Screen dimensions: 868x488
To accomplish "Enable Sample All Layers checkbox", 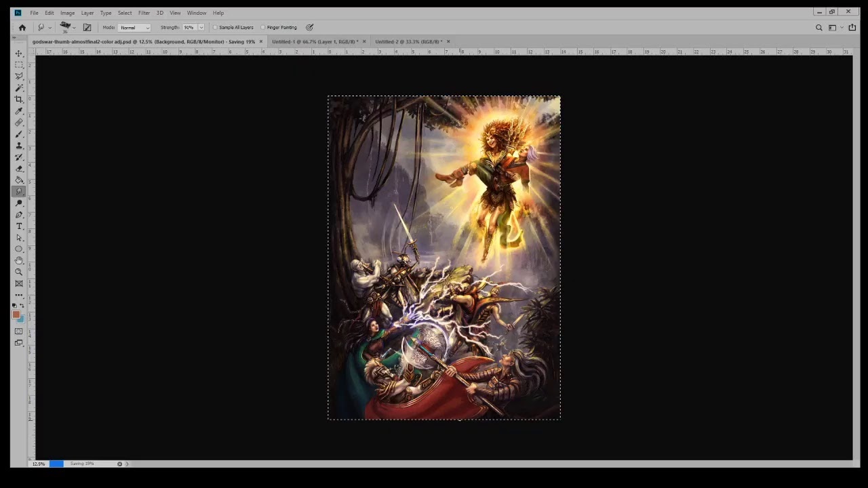I will click(x=216, y=28).
